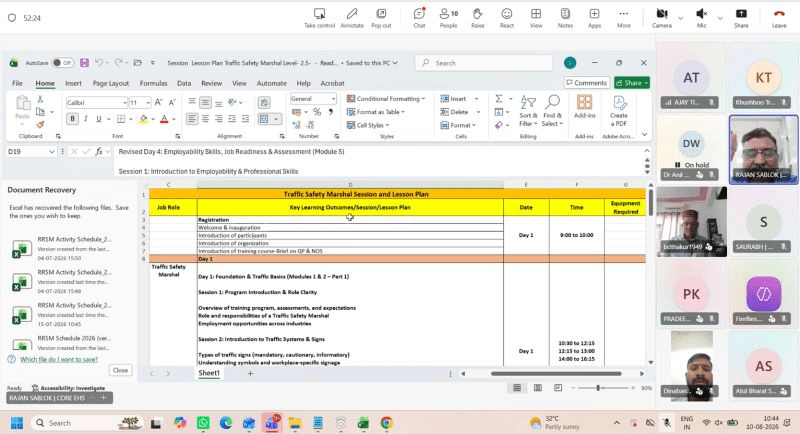This screenshot has height=434, width=800.
Task: Click Create a PDF
Action: (618, 111)
